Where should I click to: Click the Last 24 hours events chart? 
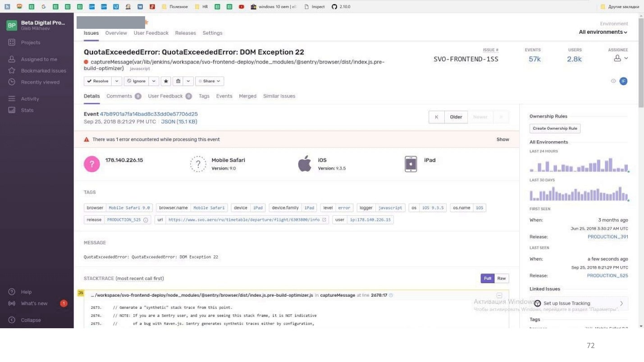click(x=579, y=164)
